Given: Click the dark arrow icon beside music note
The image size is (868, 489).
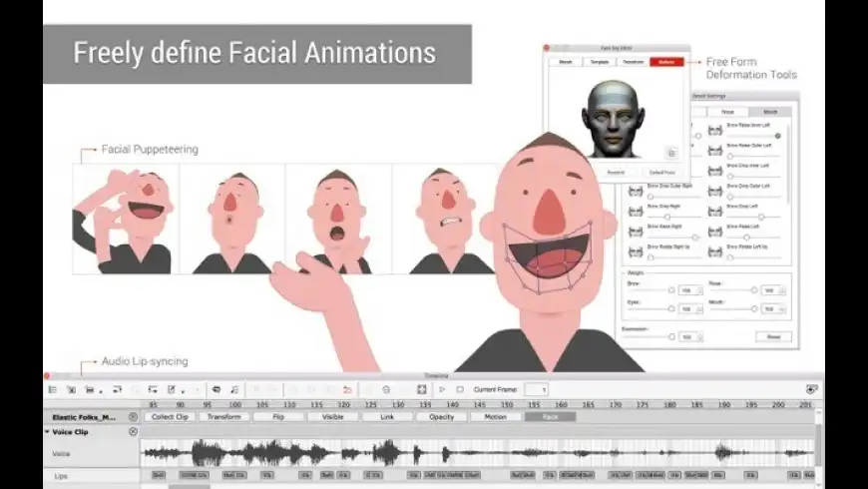Looking at the screenshot, I should pyautogui.click(x=216, y=390).
